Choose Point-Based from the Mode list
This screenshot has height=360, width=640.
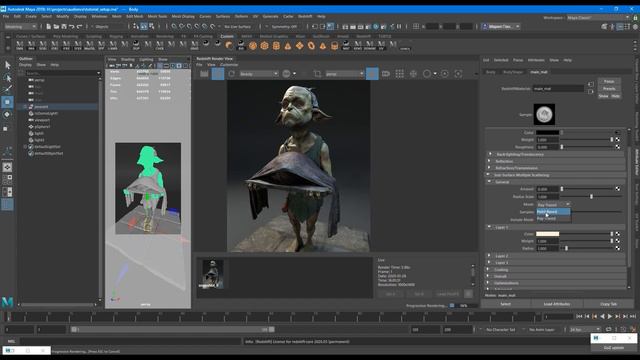coord(553,212)
